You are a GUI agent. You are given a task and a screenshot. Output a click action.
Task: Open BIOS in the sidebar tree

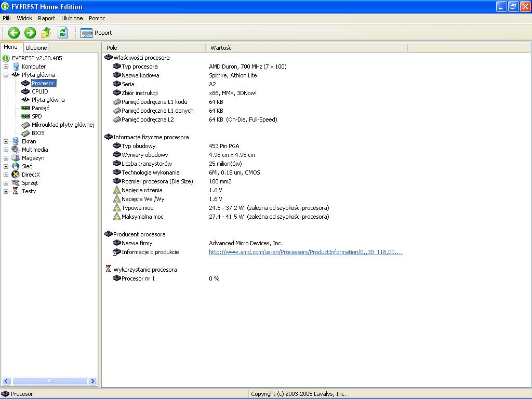38,133
